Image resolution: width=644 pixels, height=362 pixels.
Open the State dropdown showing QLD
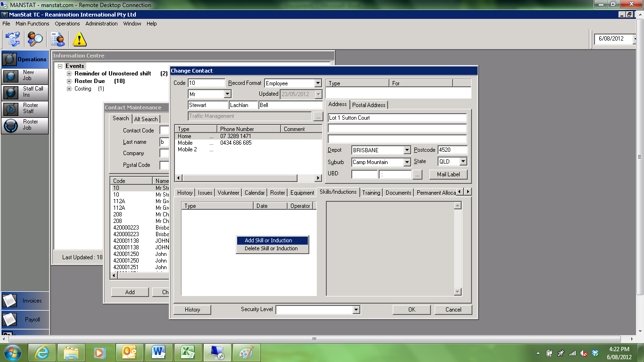(x=463, y=162)
